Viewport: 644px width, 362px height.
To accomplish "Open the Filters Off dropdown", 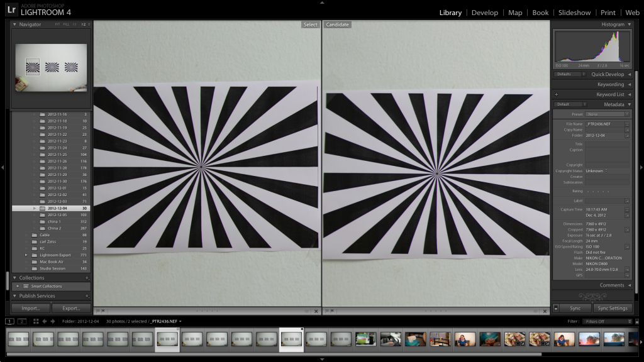I will pos(608,321).
